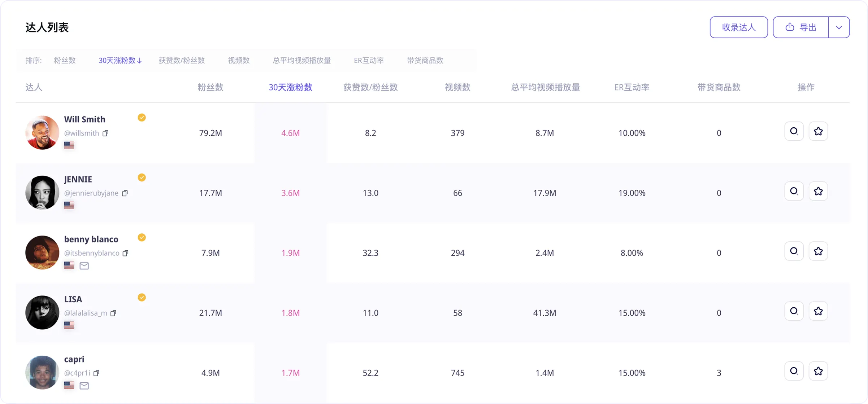Favorite capri using star icon
Image resolution: width=868 pixels, height=404 pixels.
[x=818, y=371]
